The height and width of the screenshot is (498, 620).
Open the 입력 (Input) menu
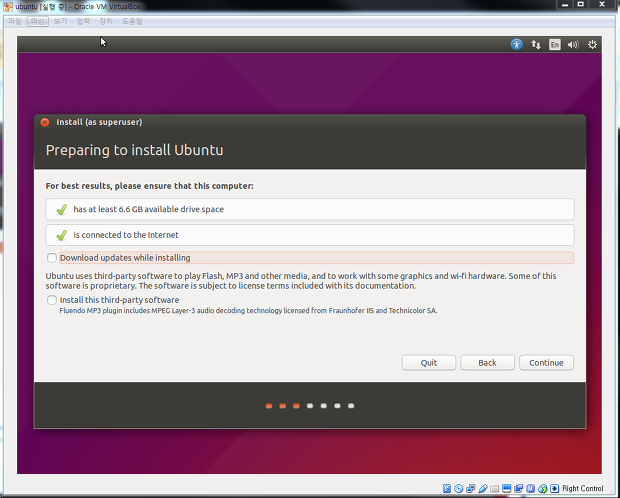coord(83,21)
